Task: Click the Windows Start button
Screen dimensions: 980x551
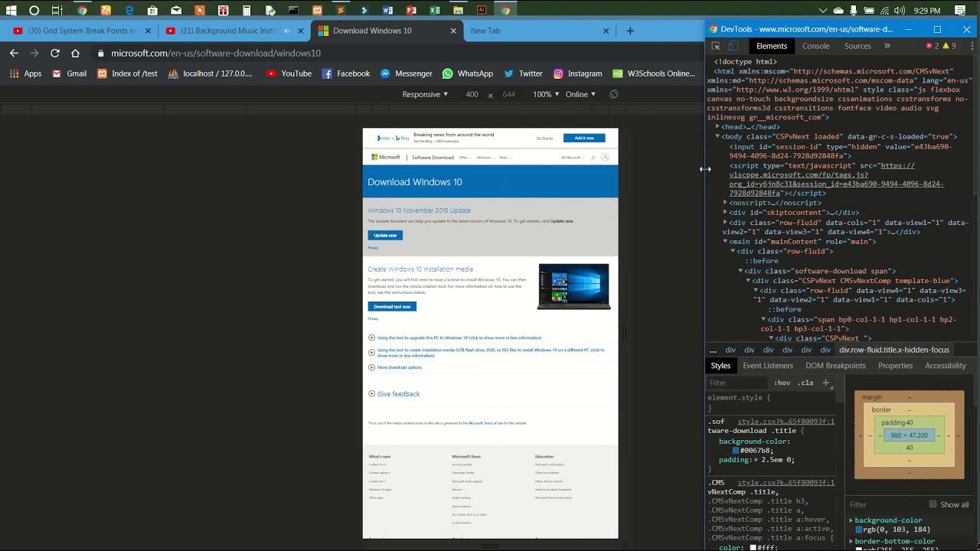Action: click(11, 11)
